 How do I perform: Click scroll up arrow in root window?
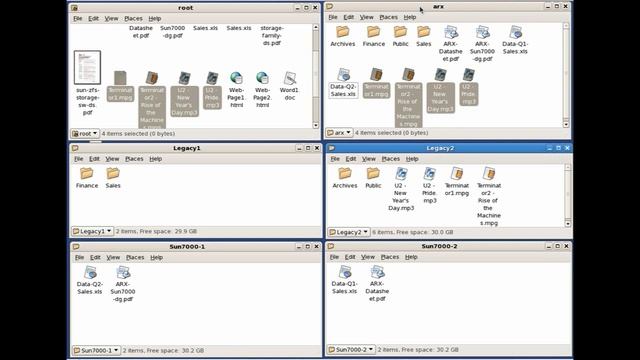point(316,27)
